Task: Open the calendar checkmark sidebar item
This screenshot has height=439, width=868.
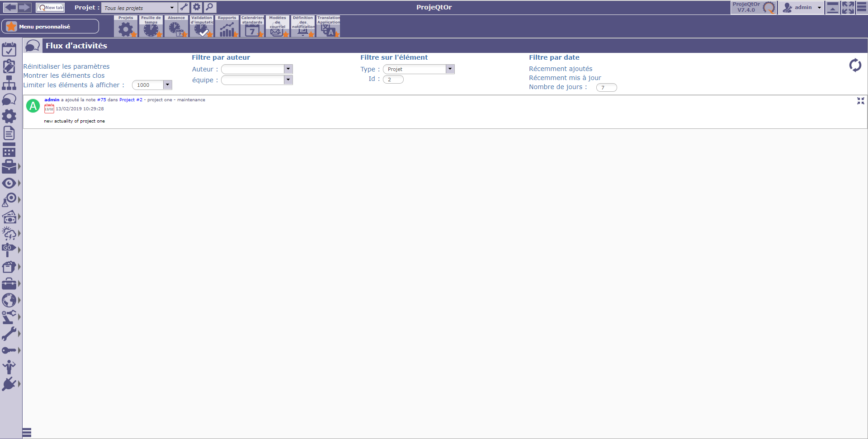Action: tap(9, 49)
